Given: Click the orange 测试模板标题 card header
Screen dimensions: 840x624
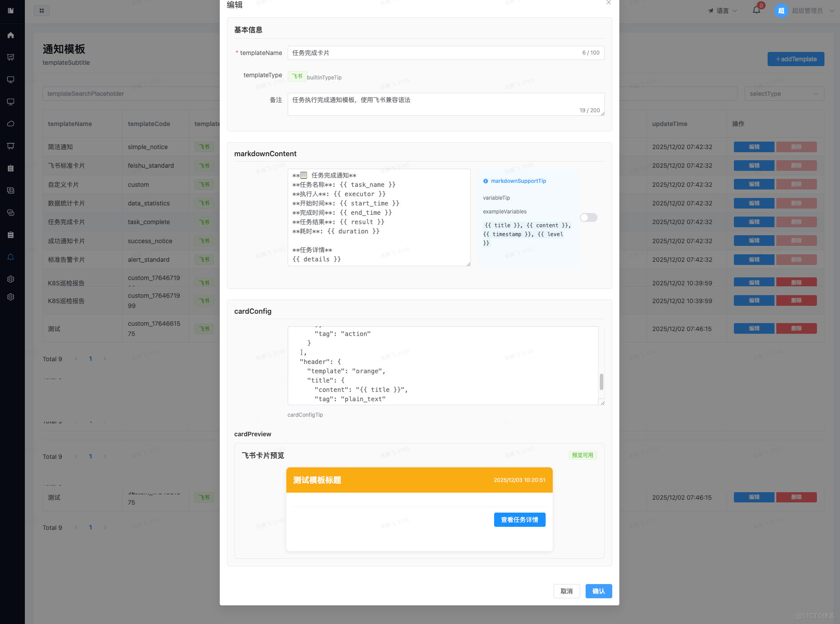Looking at the screenshot, I should tap(420, 480).
